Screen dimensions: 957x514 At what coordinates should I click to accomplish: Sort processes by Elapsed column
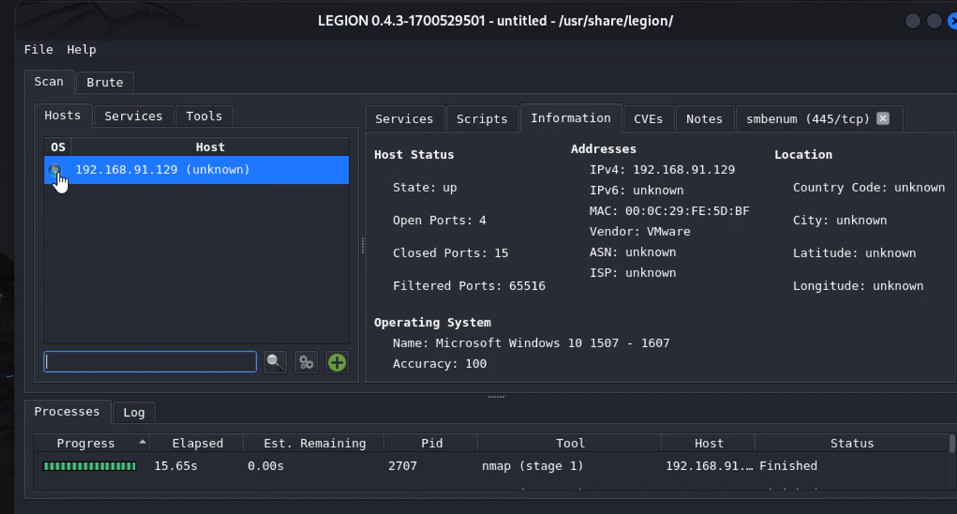click(197, 443)
